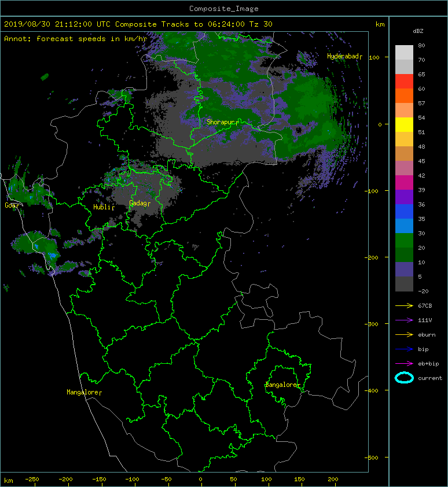Click the 111V legend label
Viewport: 448px width, 487px height.
(425, 320)
